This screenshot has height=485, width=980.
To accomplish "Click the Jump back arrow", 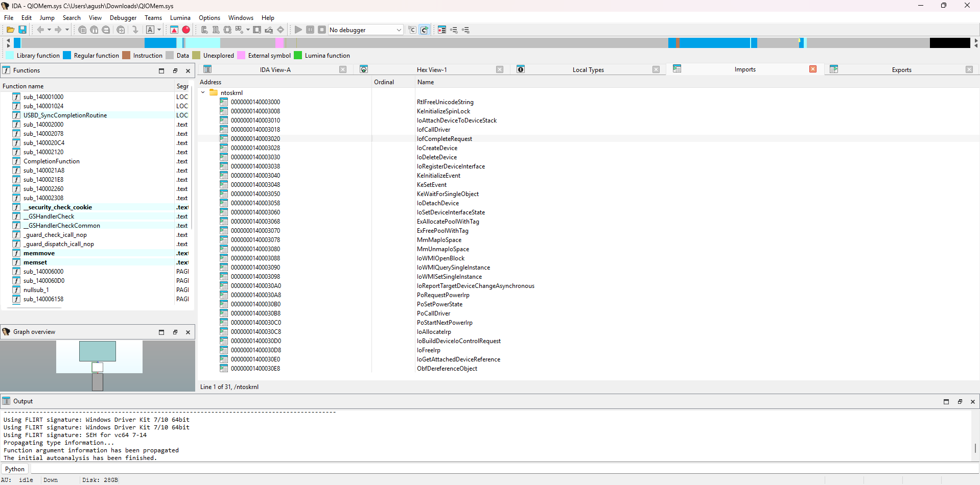I will click(x=40, y=30).
